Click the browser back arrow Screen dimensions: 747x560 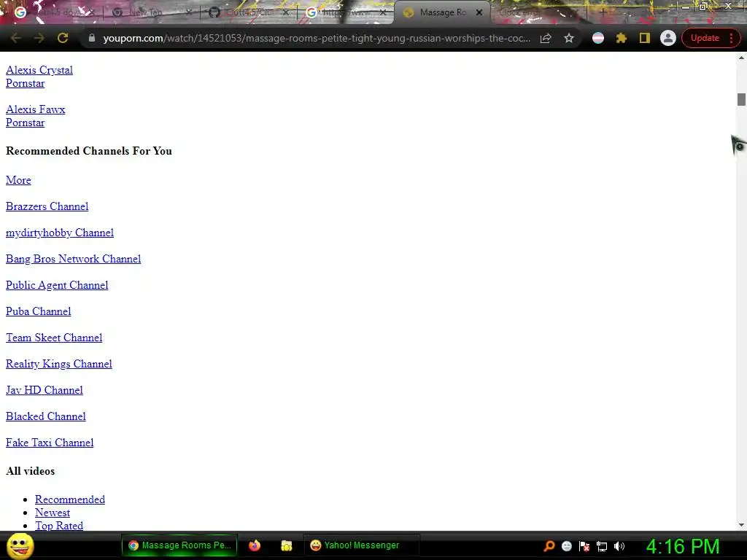15,38
